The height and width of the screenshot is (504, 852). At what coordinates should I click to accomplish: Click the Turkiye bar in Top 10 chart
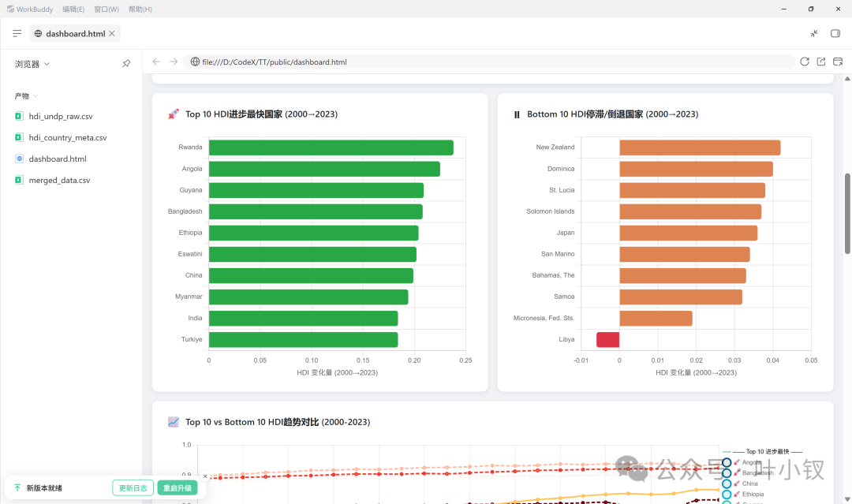(303, 339)
